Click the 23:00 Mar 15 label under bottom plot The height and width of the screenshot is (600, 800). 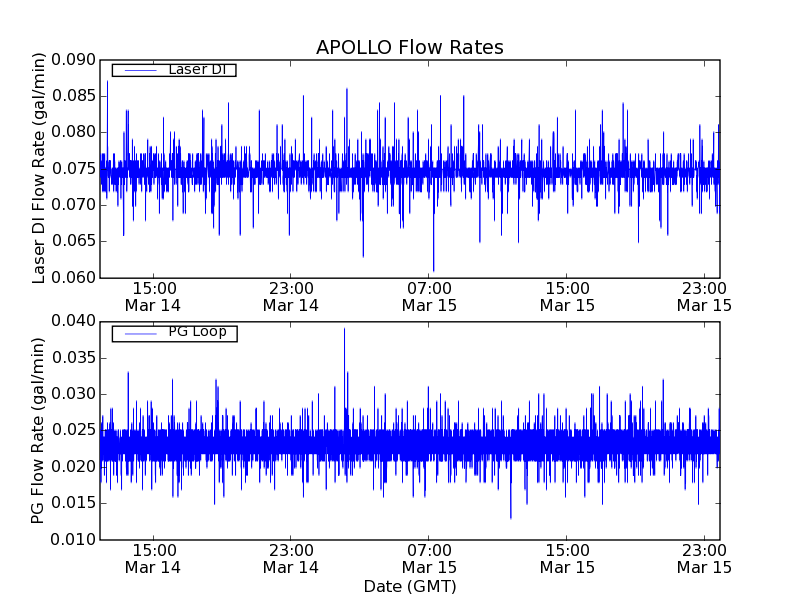click(704, 558)
